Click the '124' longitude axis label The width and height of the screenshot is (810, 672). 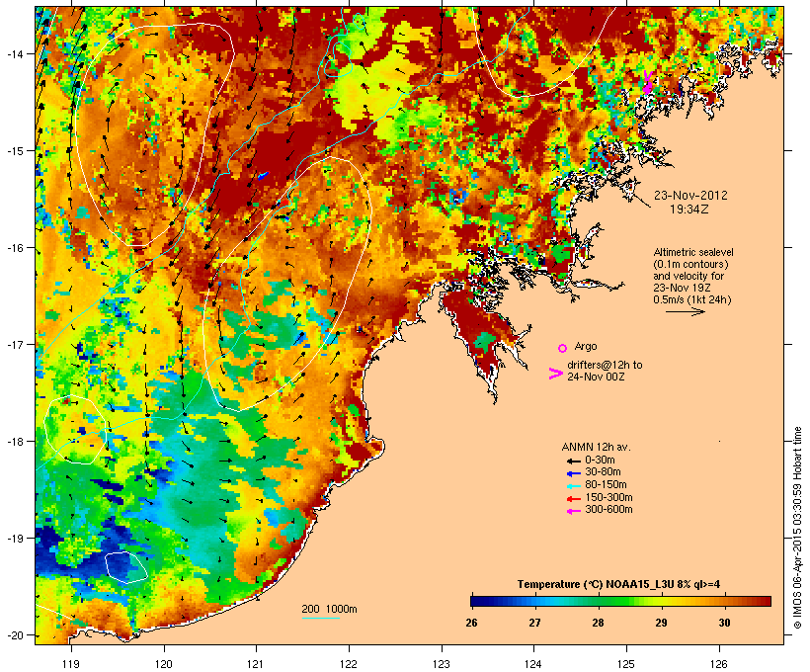coord(533,664)
